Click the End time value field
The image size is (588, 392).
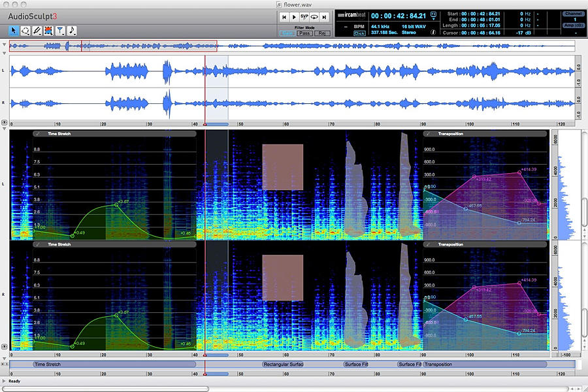point(480,20)
